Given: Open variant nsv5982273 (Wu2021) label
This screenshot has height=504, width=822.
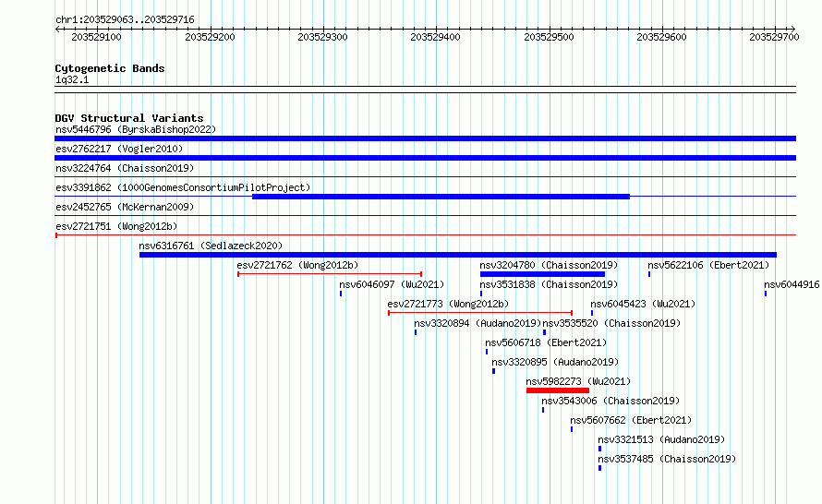Looking at the screenshot, I should tap(578, 381).
